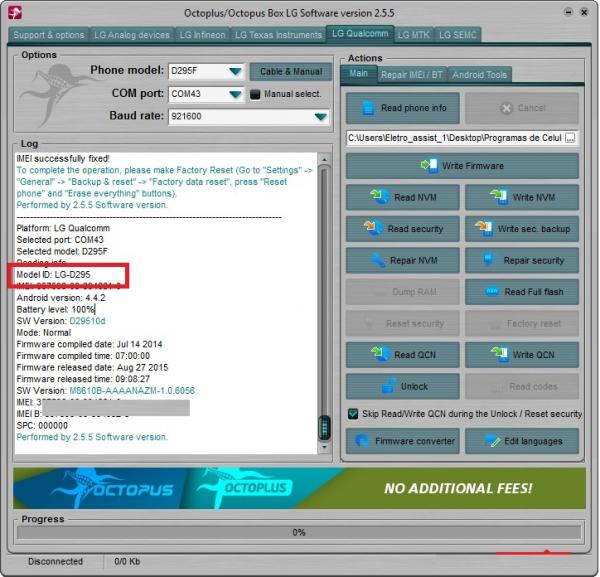Click Read NVM icon button

coord(403,198)
